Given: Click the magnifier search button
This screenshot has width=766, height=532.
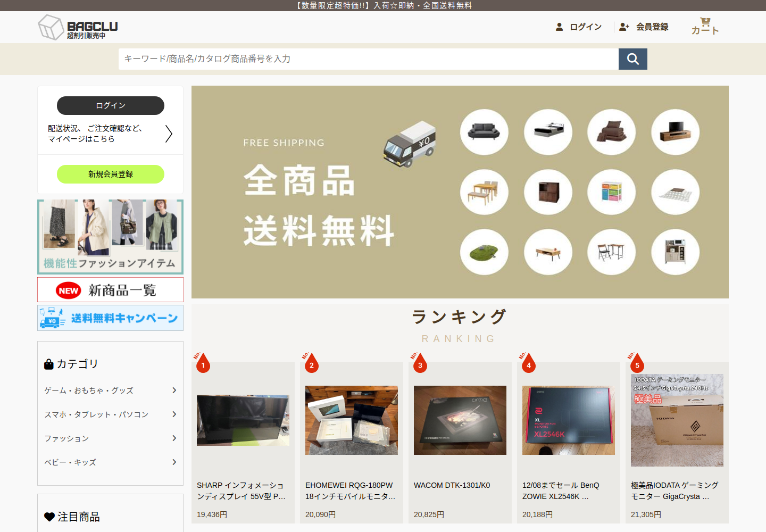Looking at the screenshot, I should coord(632,59).
